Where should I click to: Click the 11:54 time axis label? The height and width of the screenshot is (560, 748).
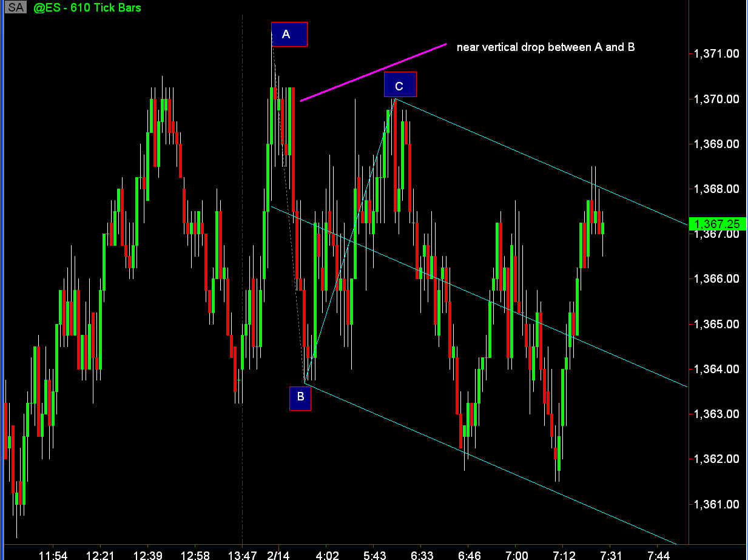click(x=53, y=554)
